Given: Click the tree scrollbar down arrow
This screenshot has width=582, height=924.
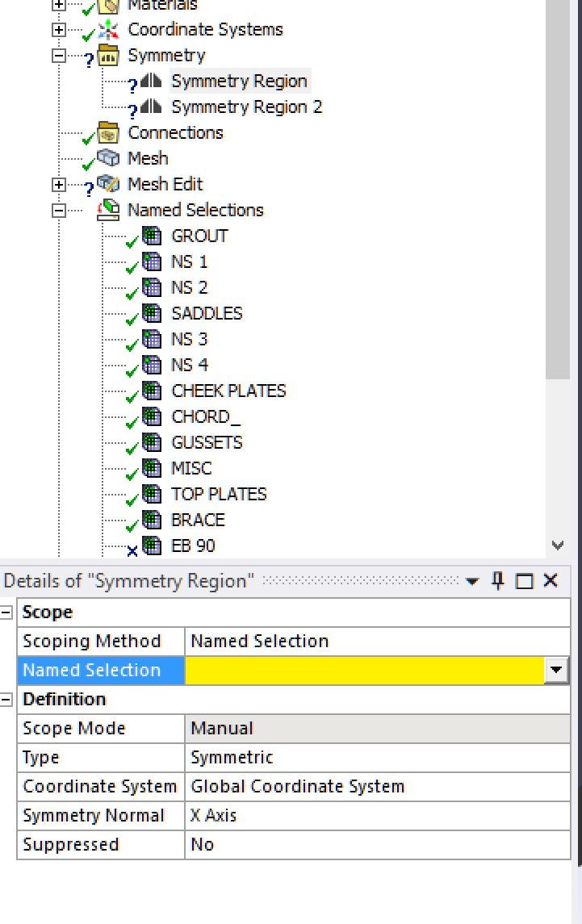Looking at the screenshot, I should coord(557,545).
